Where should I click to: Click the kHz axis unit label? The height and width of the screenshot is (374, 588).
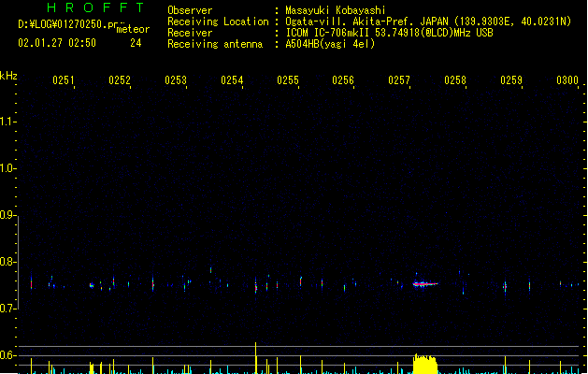(x=8, y=76)
